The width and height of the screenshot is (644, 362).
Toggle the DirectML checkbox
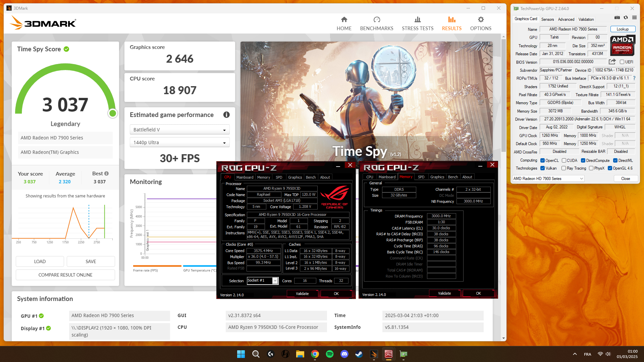tap(615, 161)
